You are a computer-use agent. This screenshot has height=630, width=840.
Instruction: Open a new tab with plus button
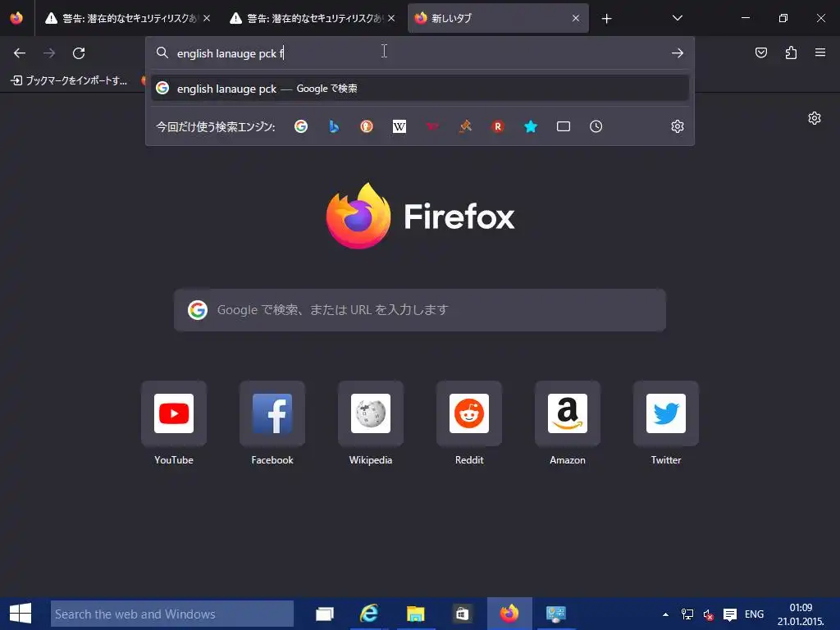(x=606, y=19)
